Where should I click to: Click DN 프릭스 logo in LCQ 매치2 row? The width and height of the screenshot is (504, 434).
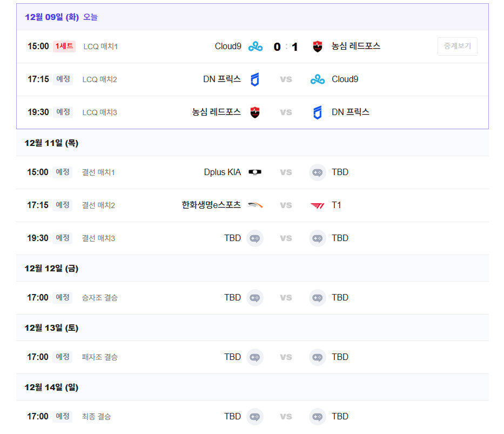pos(255,79)
